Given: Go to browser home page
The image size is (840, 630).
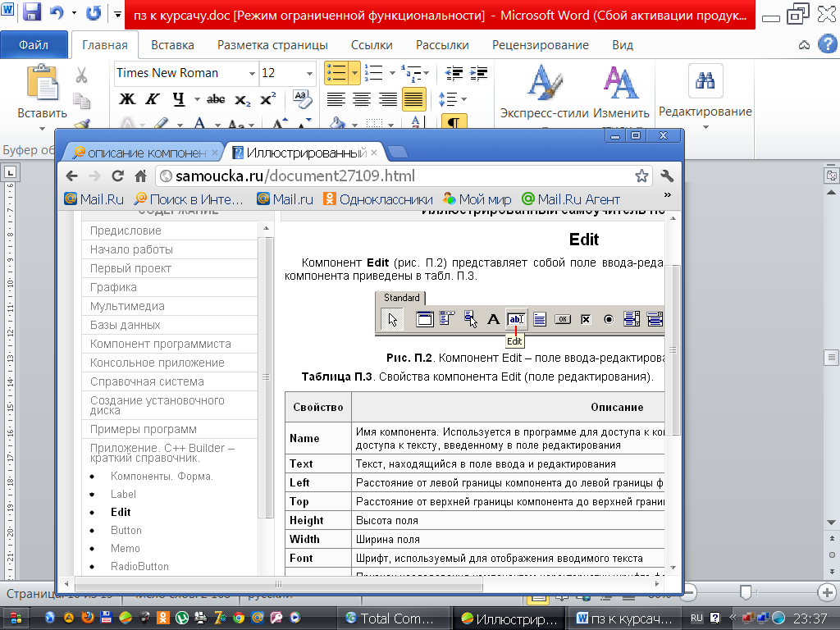Looking at the screenshot, I should click(x=140, y=176).
